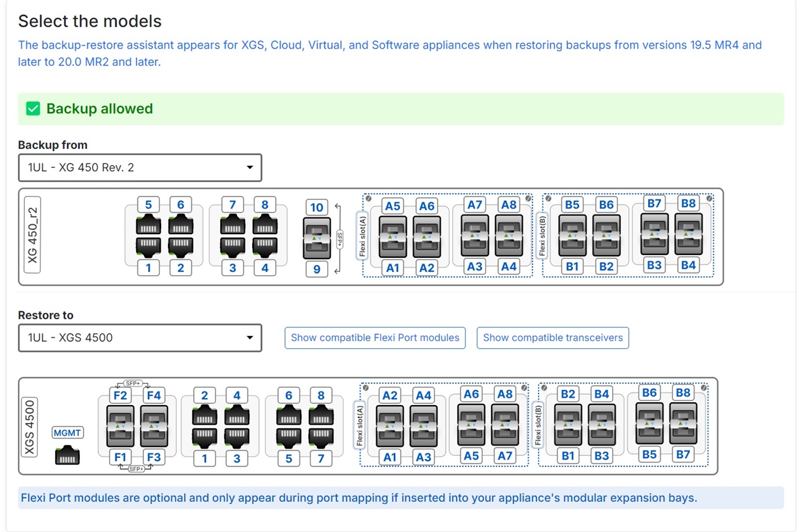Select the B4 port label on XG 450
Screen dimensions: 797x532
[x=689, y=265]
